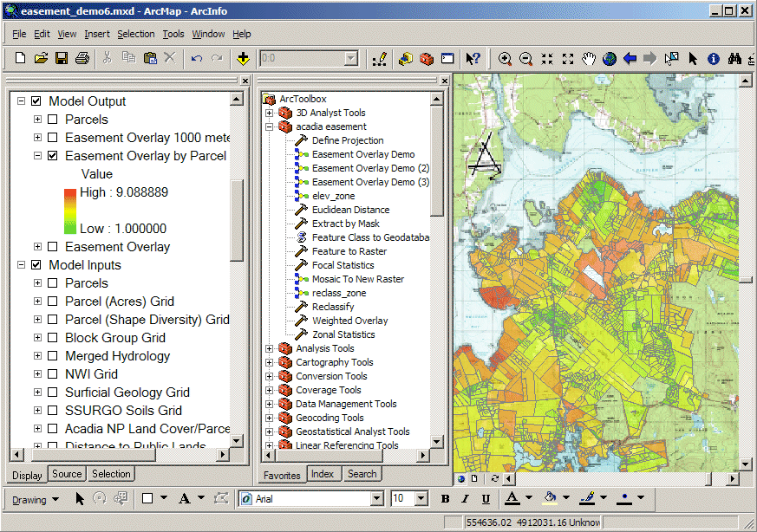Expand the 3D Analyst Tools toolbox
This screenshot has width=757, height=532.
pyautogui.click(x=270, y=113)
